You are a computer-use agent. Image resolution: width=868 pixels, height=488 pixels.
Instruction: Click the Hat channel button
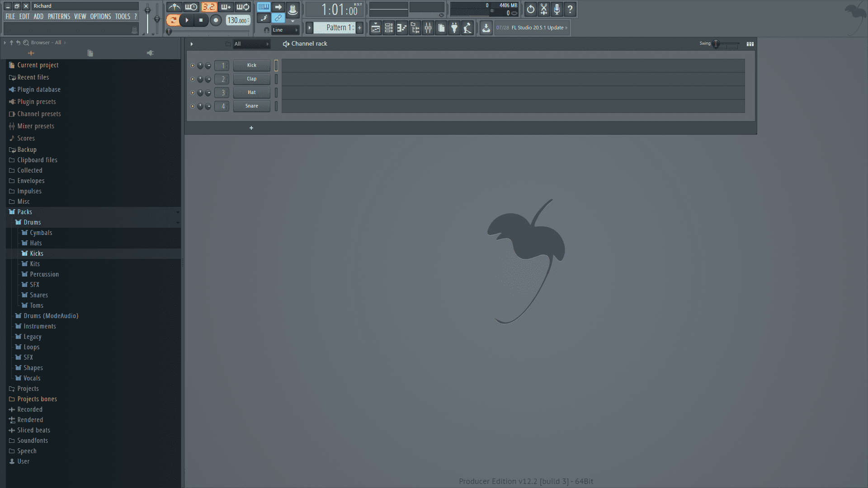coord(252,93)
